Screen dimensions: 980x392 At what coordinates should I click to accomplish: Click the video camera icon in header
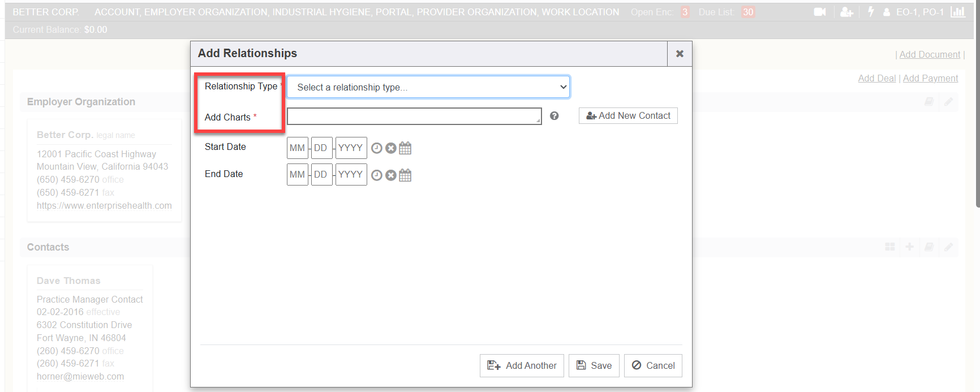coord(819,12)
